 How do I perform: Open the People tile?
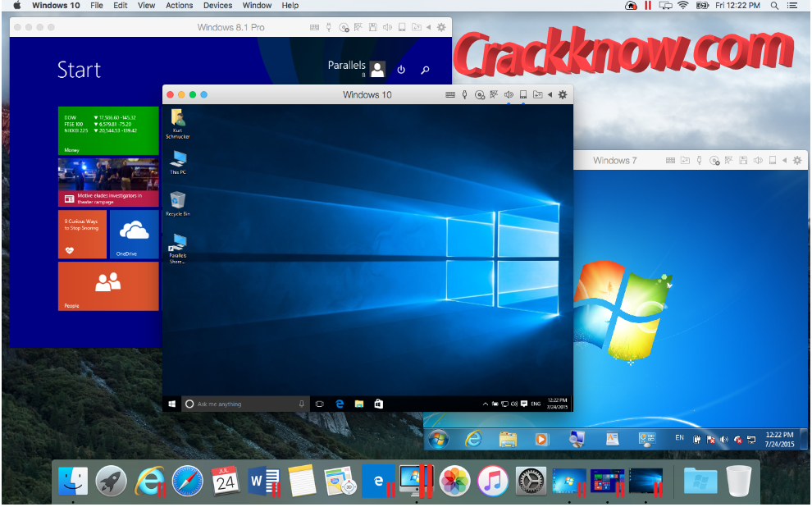tap(108, 285)
